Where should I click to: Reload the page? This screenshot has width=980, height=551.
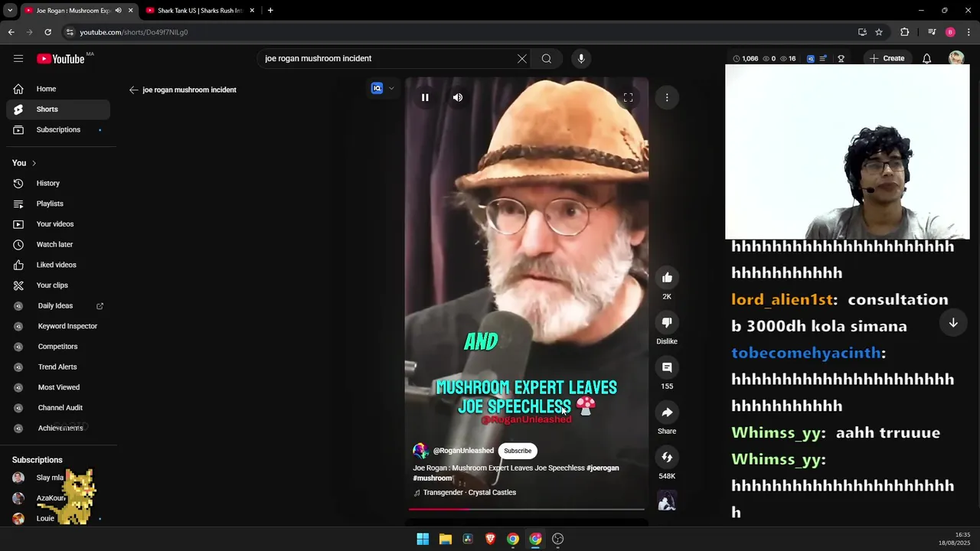pos(47,32)
